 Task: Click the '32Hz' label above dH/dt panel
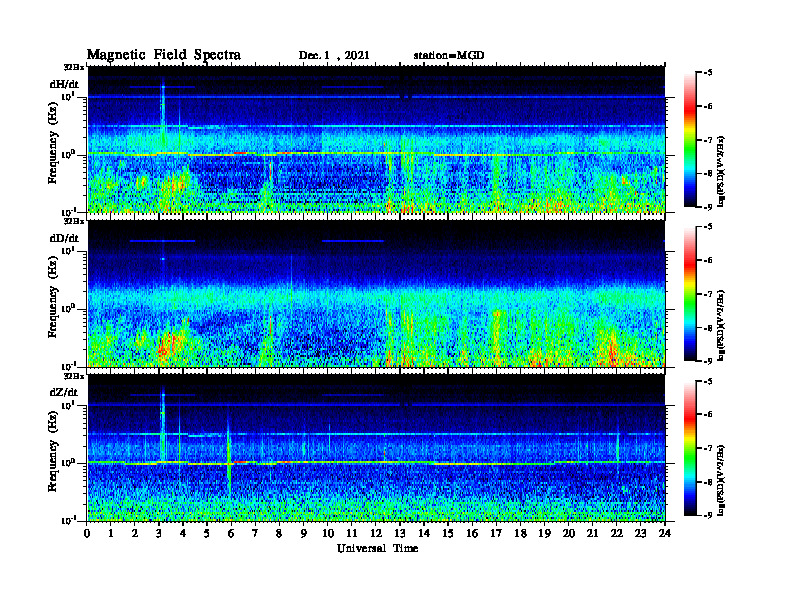(x=74, y=67)
